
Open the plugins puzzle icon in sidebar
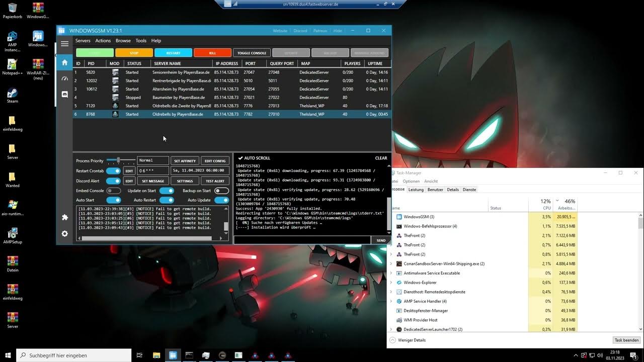[x=64, y=218]
